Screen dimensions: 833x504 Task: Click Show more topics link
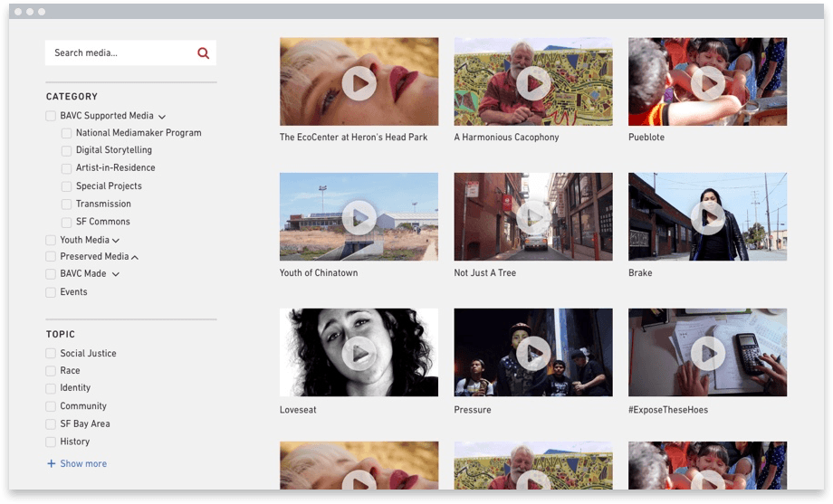tap(83, 463)
